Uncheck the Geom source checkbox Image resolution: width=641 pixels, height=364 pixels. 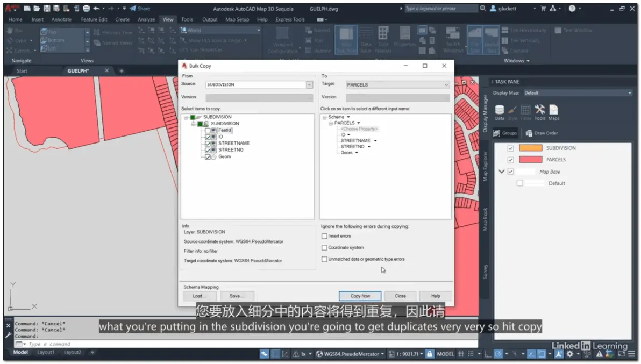(x=208, y=156)
